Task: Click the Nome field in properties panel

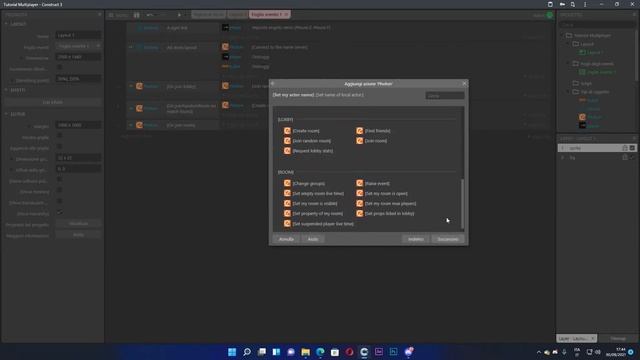Action: [x=78, y=35]
